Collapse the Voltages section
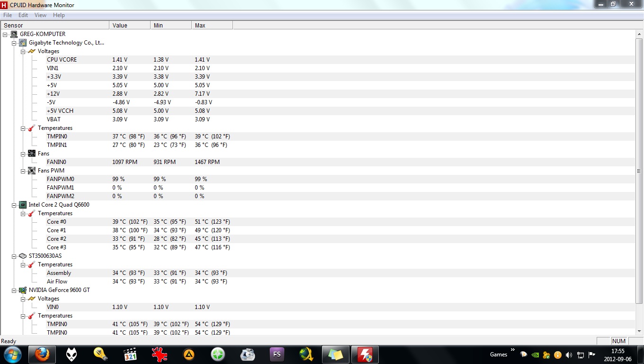This screenshot has width=644, height=364. (23, 51)
